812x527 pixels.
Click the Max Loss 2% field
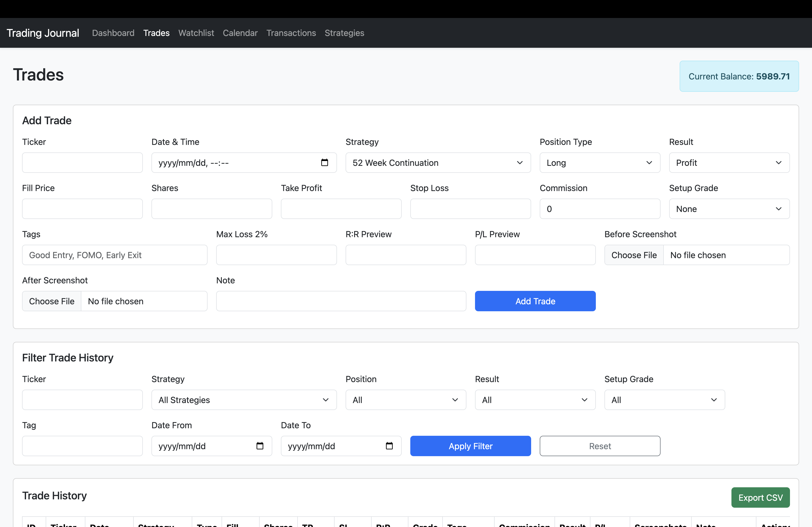(x=276, y=255)
